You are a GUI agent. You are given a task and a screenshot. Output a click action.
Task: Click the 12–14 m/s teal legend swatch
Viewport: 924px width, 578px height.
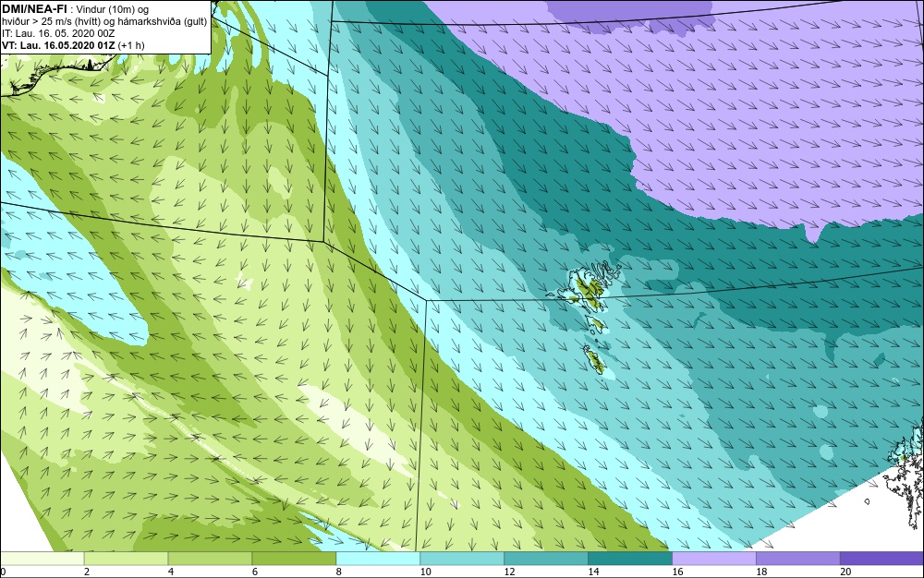tap(546, 559)
